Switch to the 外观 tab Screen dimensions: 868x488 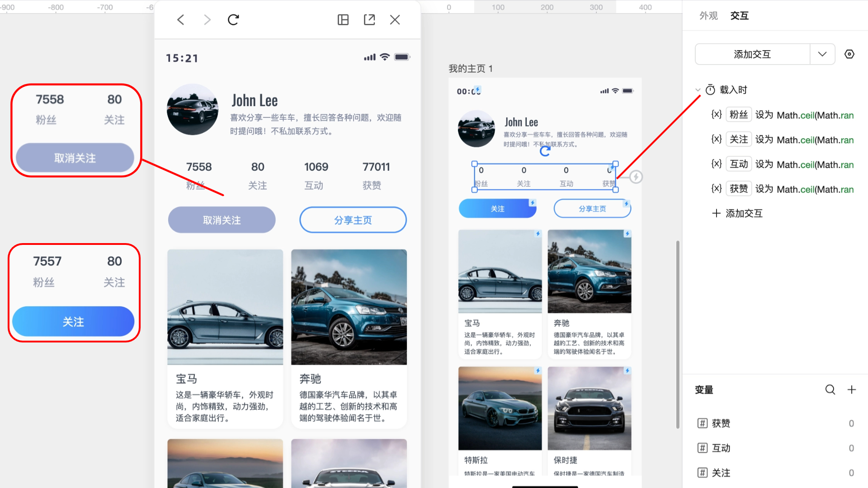[708, 16]
